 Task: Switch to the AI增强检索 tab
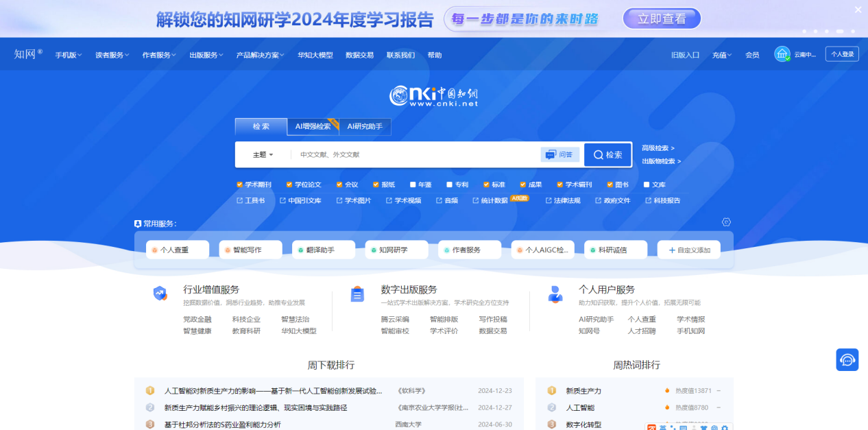(x=313, y=126)
